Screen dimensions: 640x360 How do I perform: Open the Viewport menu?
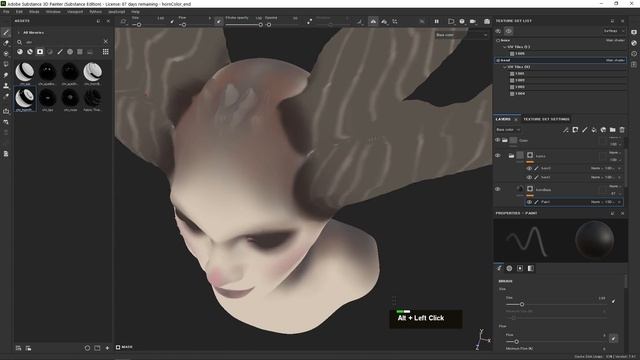[x=75, y=12]
